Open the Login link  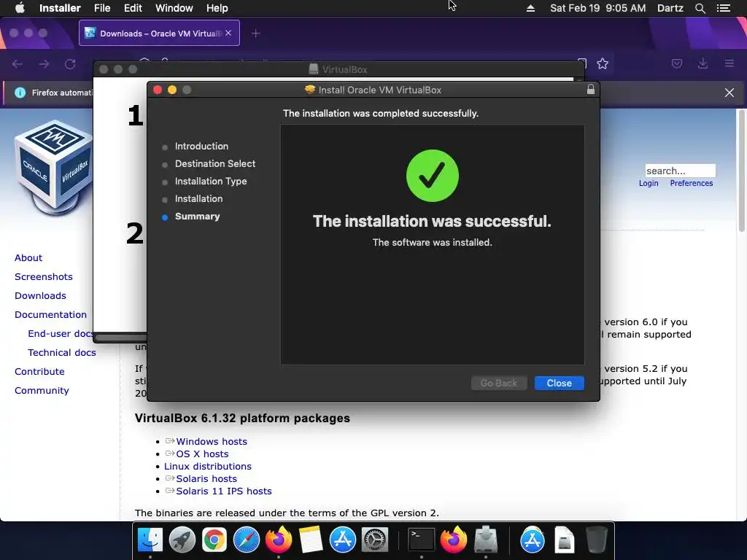tap(649, 183)
